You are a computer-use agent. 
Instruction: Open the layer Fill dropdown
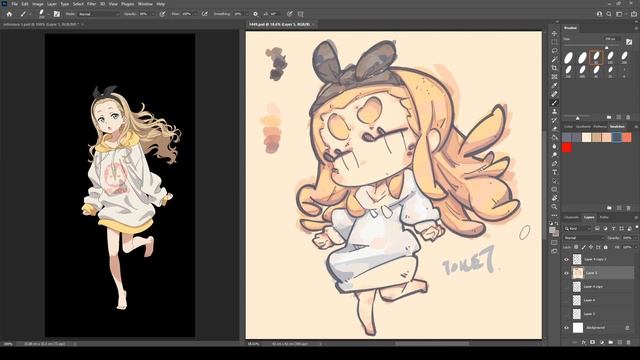[636, 247]
